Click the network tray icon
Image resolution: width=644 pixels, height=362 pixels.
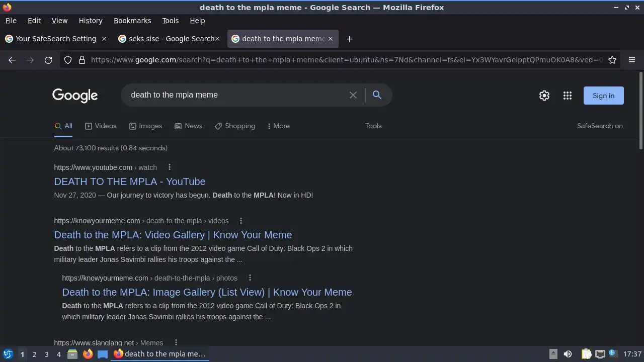[x=600, y=354]
